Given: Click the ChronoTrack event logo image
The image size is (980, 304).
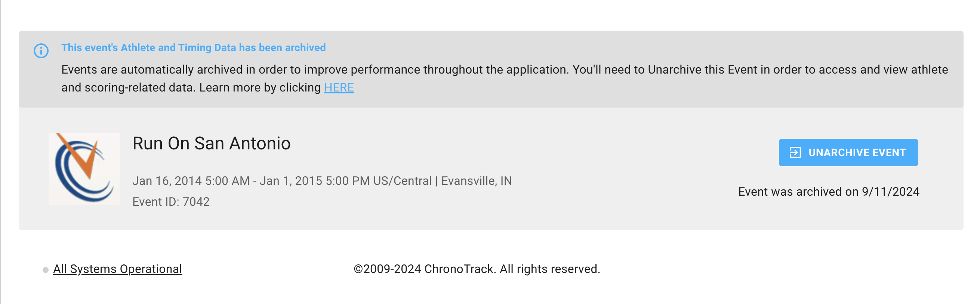Looking at the screenshot, I should pos(84,169).
